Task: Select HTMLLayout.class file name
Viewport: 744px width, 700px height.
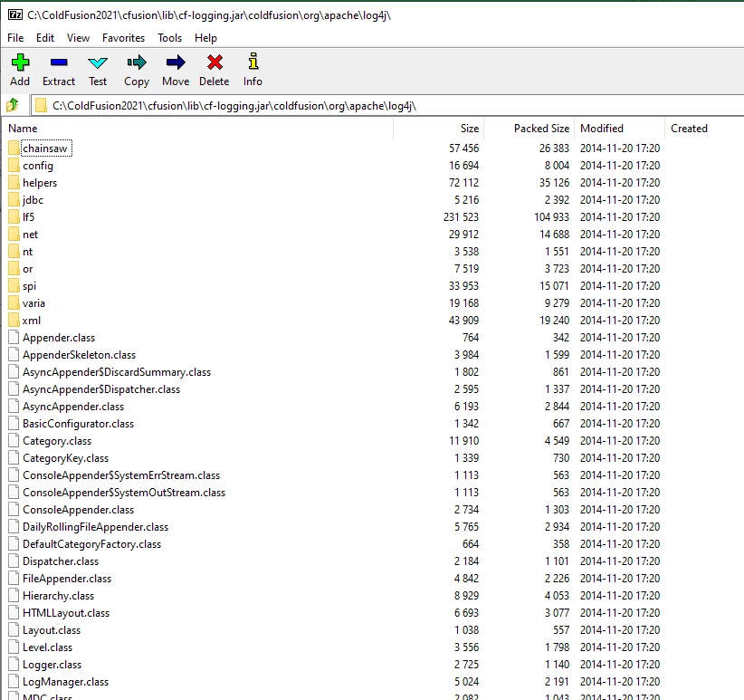Action: pyautogui.click(x=66, y=613)
